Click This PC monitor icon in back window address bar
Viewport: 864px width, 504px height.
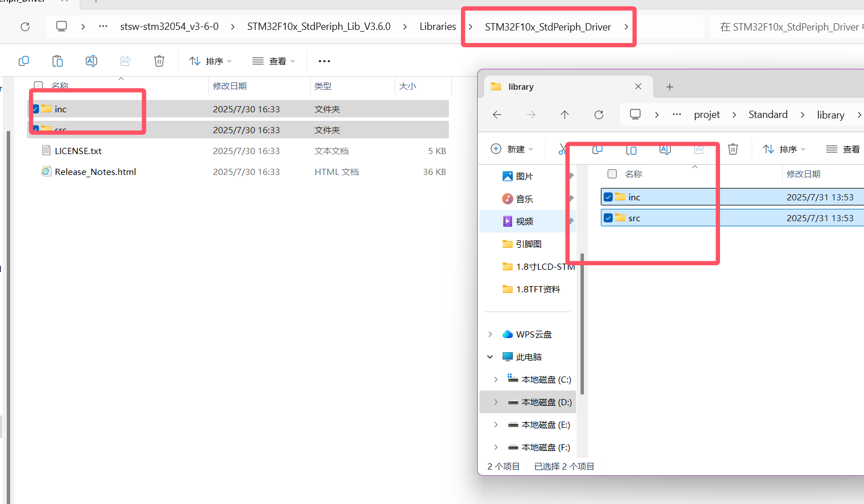(62, 27)
